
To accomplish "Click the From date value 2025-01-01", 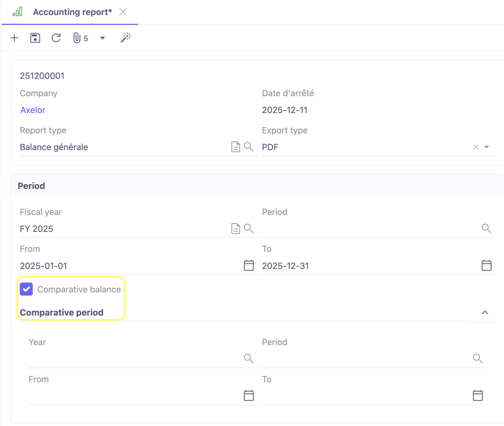I will [43, 266].
